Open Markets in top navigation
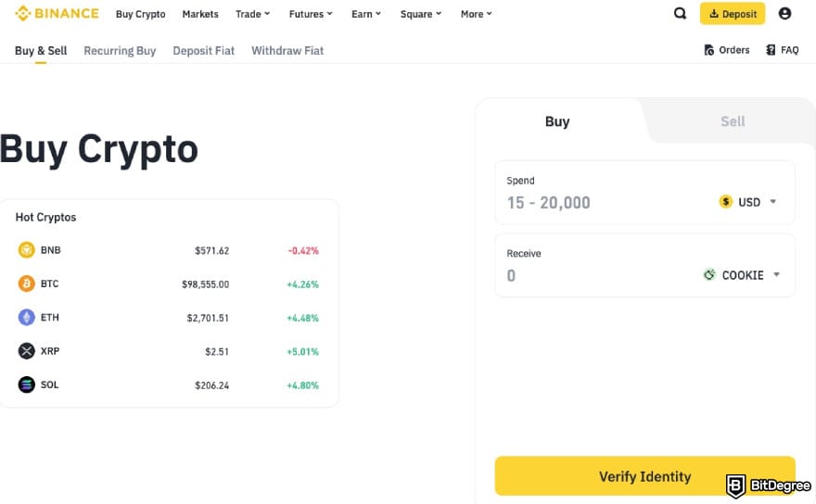Image resolution: width=816 pixels, height=504 pixels. coord(200,14)
